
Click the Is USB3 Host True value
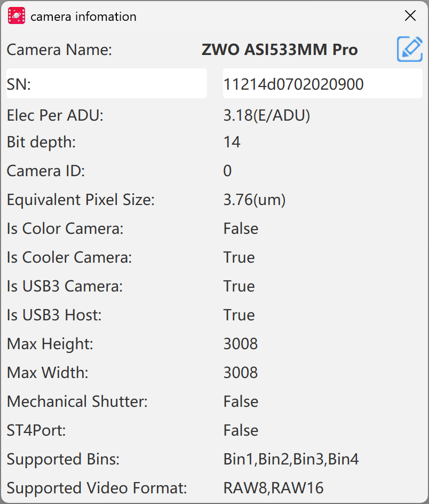(239, 314)
